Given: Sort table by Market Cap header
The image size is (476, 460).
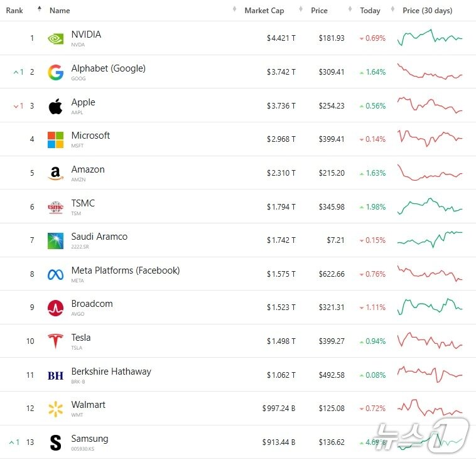Looking at the screenshot, I should pyautogui.click(x=264, y=11).
